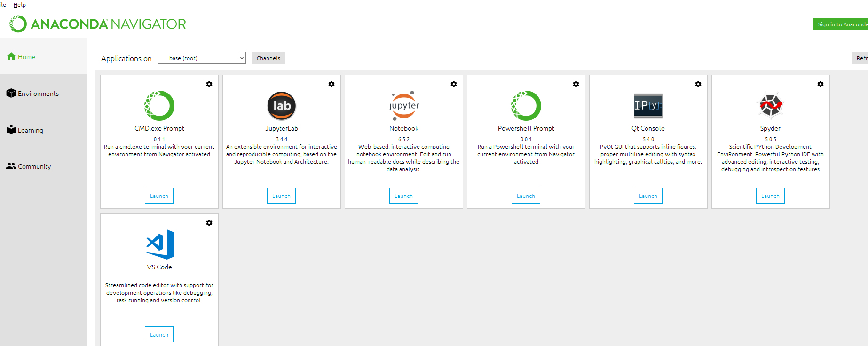Screen dimensions: 868x346
Task: Open settings gear on JupyterLab card
Action: coord(331,84)
